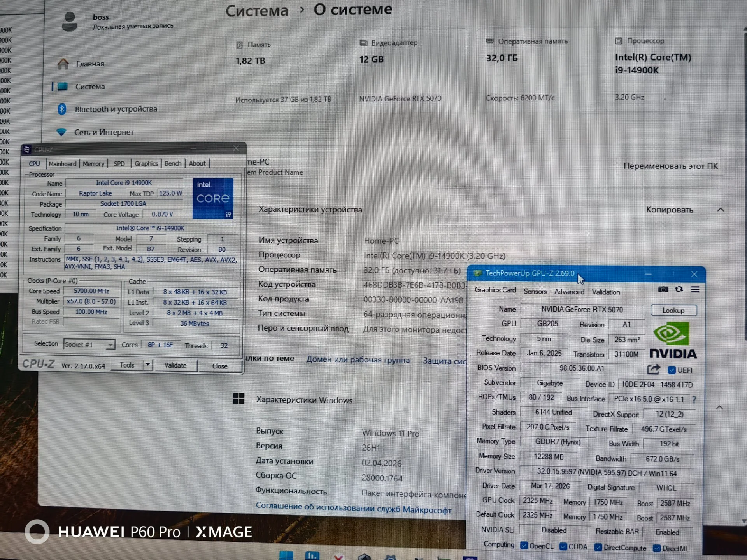Toggle the OpenCL checkbox
Screen dimensions: 747x560
click(524, 546)
